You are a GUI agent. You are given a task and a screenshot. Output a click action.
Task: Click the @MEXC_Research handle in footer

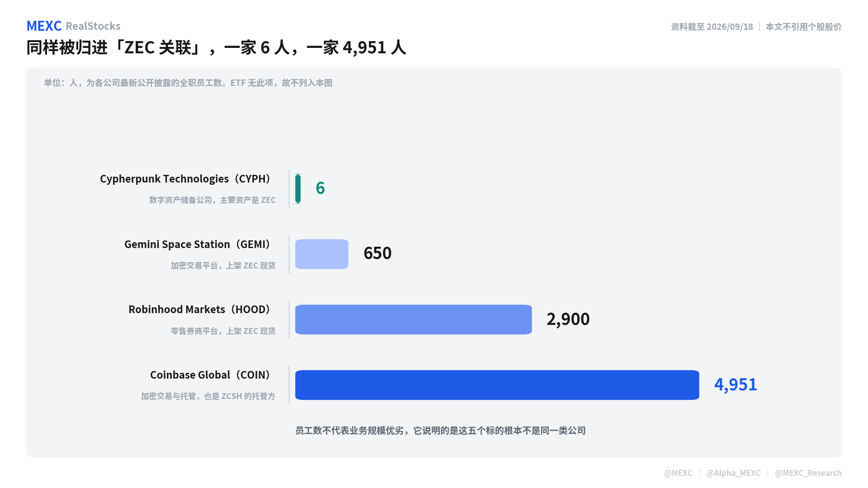pyautogui.click(x=808, y=473)
